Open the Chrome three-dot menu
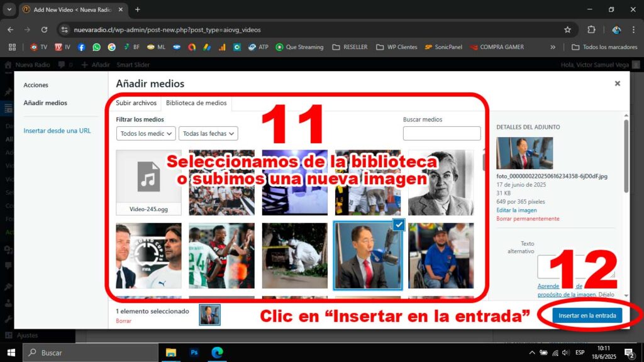The width and height of the screenshot is (644, 362). click(x=634, y=30)
